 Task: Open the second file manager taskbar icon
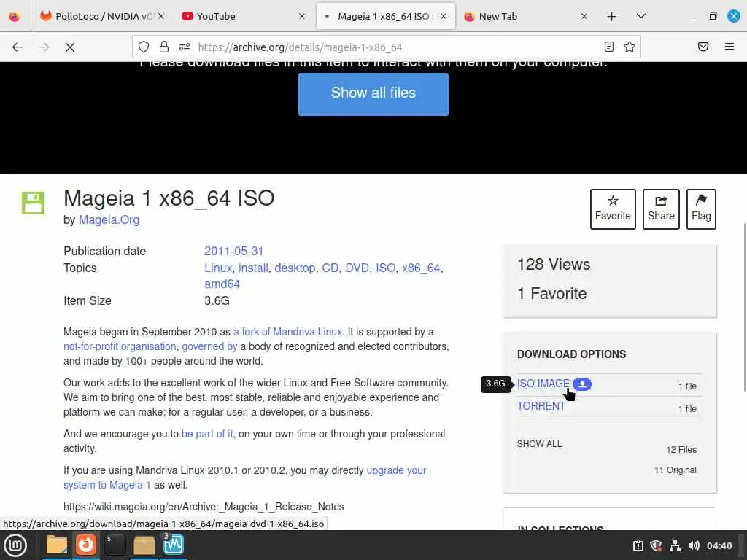click(144, 545)
